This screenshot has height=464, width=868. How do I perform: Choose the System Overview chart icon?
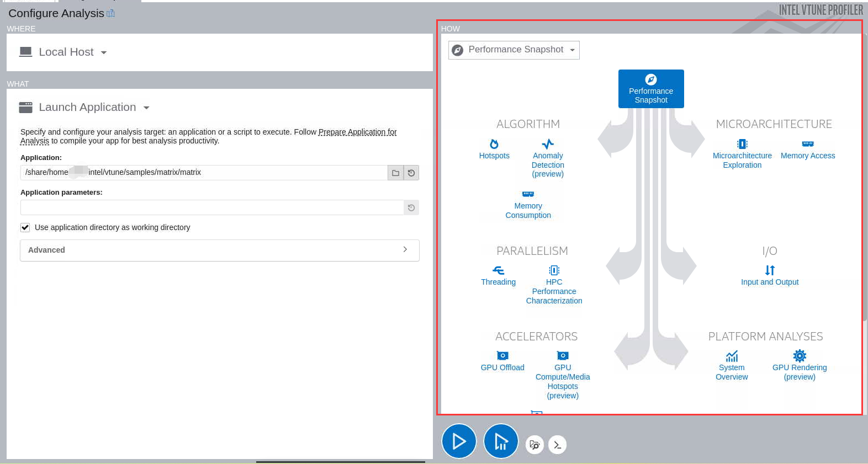732,356
